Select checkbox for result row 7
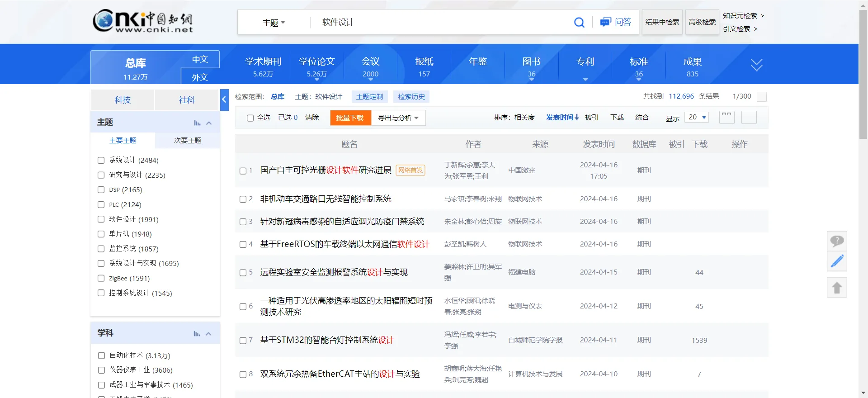 243,341
